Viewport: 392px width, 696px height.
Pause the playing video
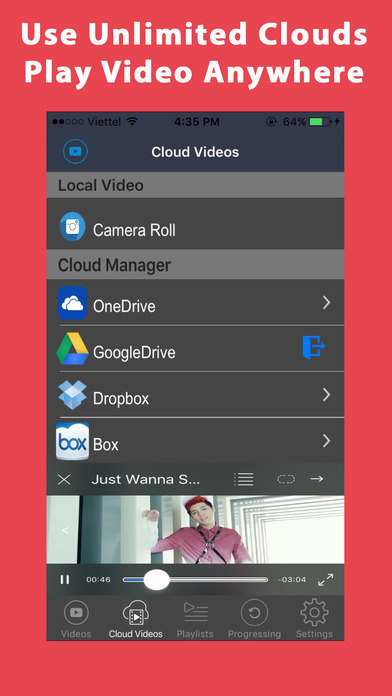click(65, 579)
